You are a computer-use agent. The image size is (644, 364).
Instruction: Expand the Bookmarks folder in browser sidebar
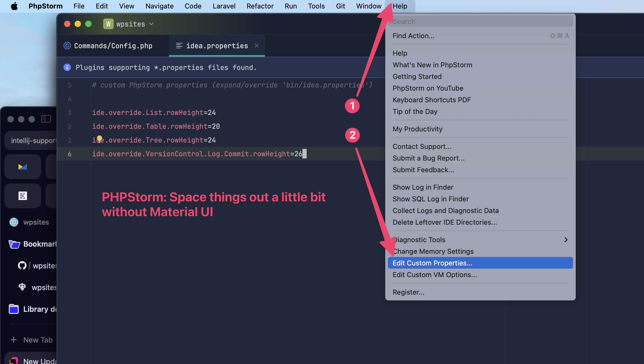tap(32, 244)
